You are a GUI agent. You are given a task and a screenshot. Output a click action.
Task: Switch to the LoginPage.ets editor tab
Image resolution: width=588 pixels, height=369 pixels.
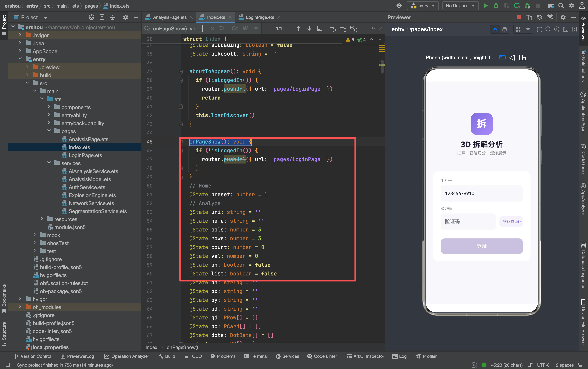pos(260,17)
